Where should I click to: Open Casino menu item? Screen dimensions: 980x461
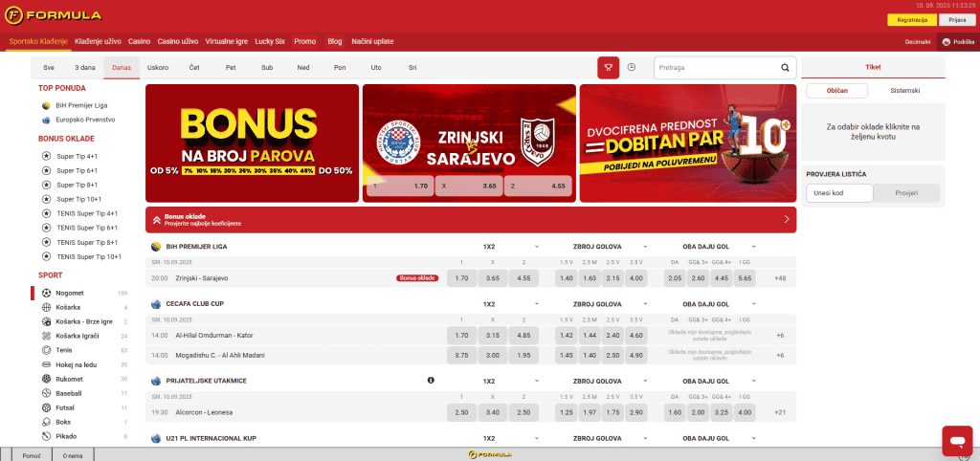(x=140, y=42)
